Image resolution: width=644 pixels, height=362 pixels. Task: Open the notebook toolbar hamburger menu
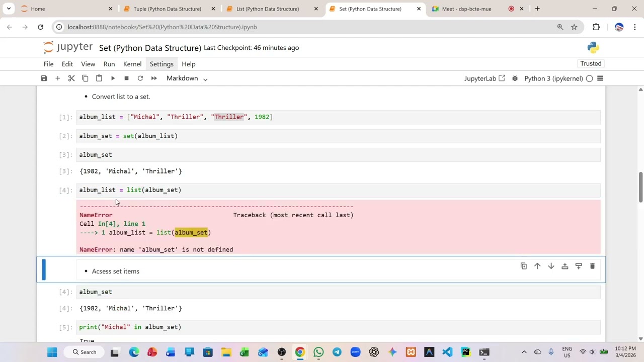click(600, 78)
